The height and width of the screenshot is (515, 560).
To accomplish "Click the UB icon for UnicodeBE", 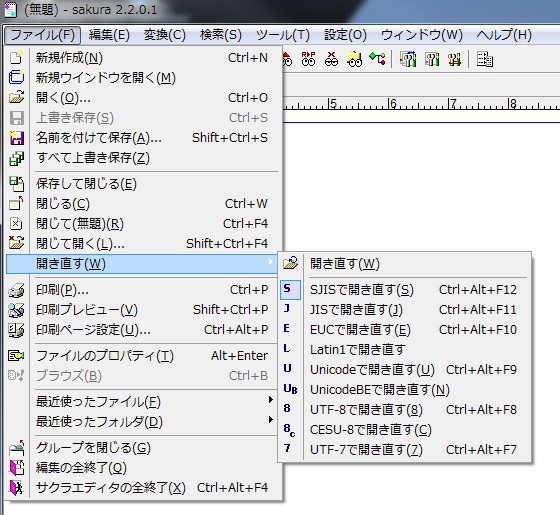I will [x=290, y=389].
